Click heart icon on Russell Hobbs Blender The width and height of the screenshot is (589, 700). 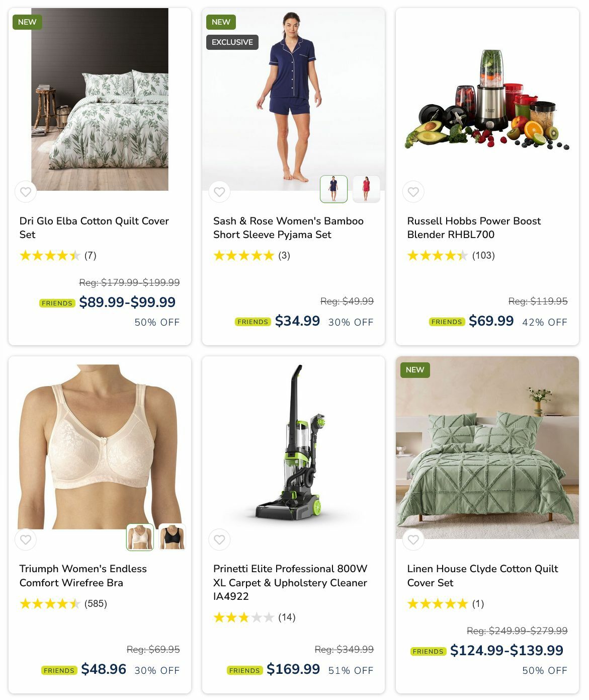tap(413, 192)
